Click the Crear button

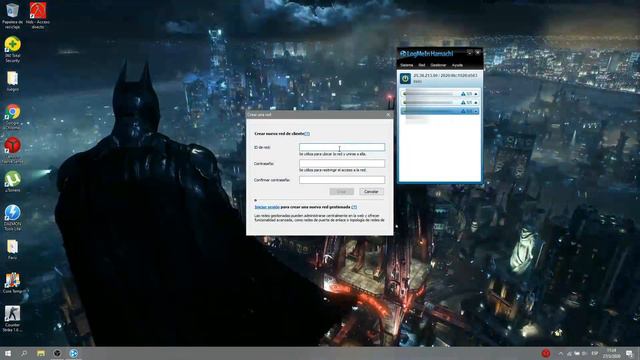click(x=342, y=191)
